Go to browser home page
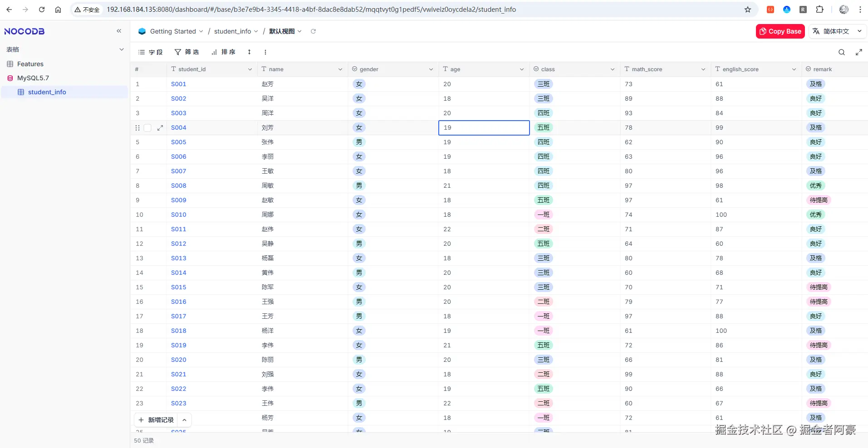Screen dimensions: 868x448 click(58, 10)
